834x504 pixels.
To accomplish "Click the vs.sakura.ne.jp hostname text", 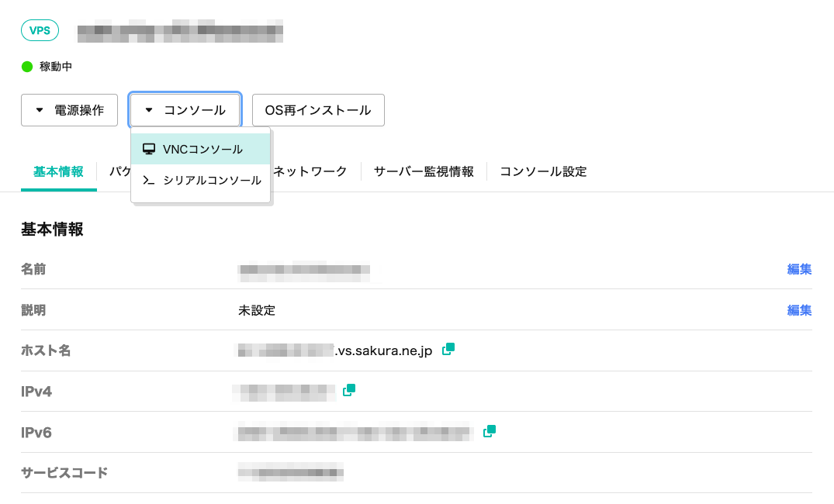I will pyautogui.click(x=383, y=350).
